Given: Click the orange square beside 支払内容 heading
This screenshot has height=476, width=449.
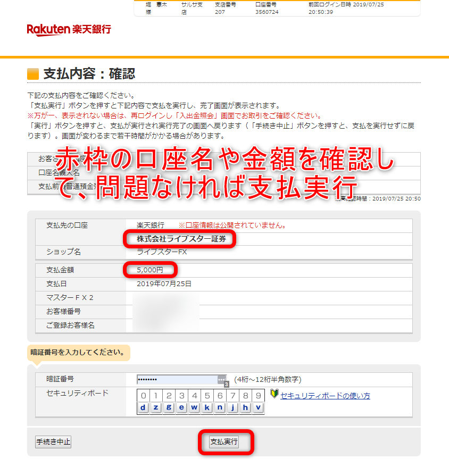Looking at the screenshot, I should coord(33,73).
